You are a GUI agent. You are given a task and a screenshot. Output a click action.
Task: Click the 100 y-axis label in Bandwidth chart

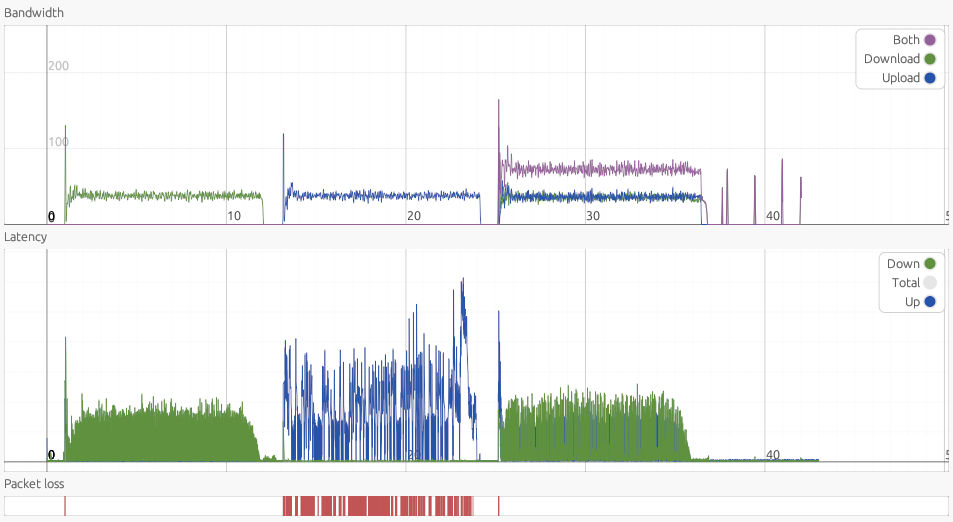coord(58,142)
